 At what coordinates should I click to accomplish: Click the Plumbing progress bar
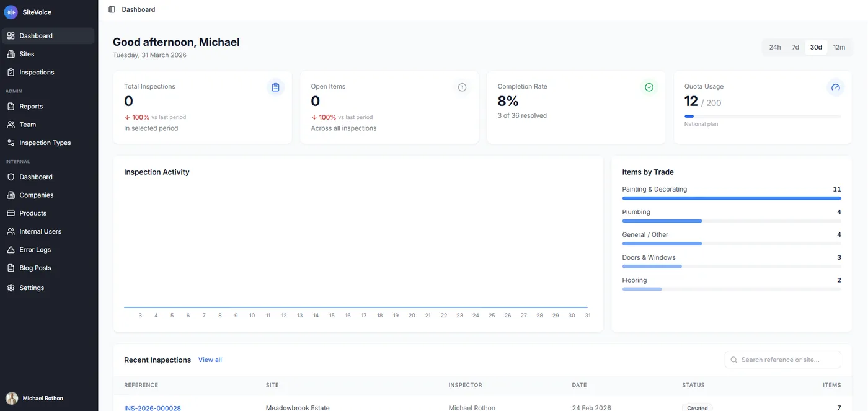(732, 221)
